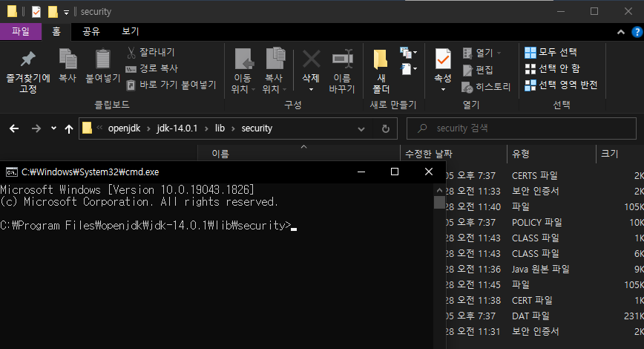The height and width of the screenshot is (349, 644).
Task: Open Customize Quick Access Toolbar dropdown
Action: [x=66, y=13]
